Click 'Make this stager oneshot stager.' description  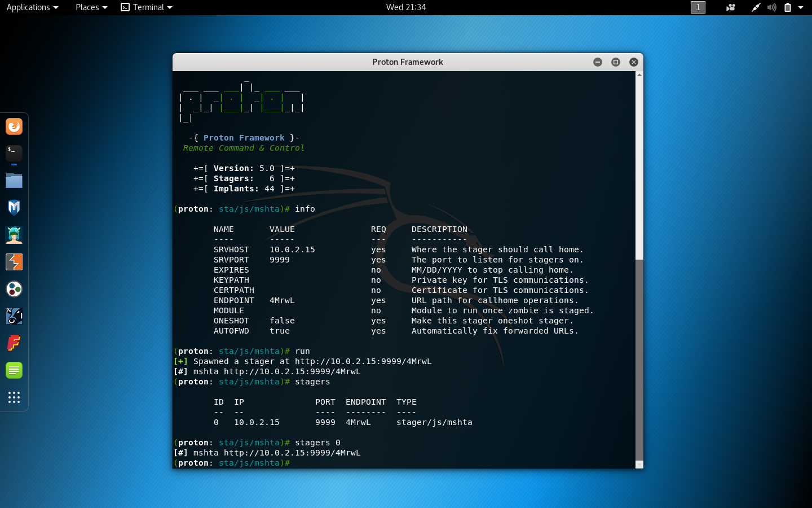pyautogui.click(x=492, y=321)
